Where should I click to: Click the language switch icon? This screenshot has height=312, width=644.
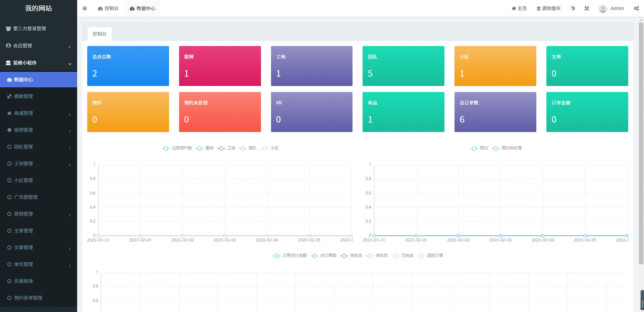pyautogui.click(x=573, y=8)
